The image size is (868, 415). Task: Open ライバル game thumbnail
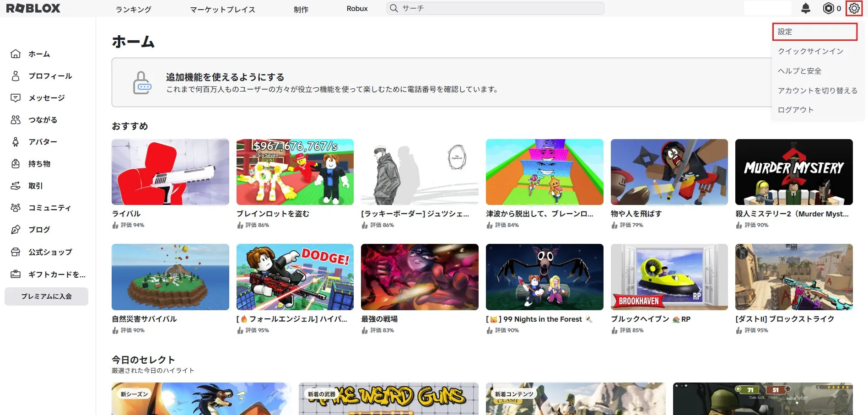[170, 172]
